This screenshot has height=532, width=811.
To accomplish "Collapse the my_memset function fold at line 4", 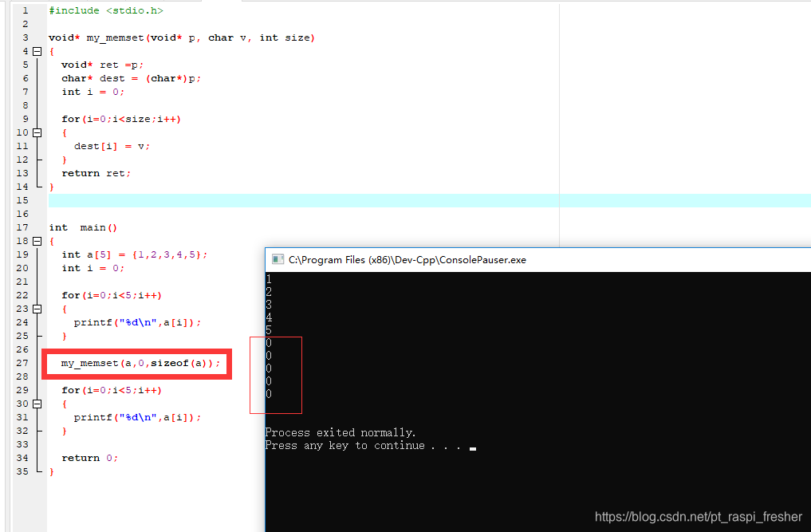I will [x=37, y=51].
